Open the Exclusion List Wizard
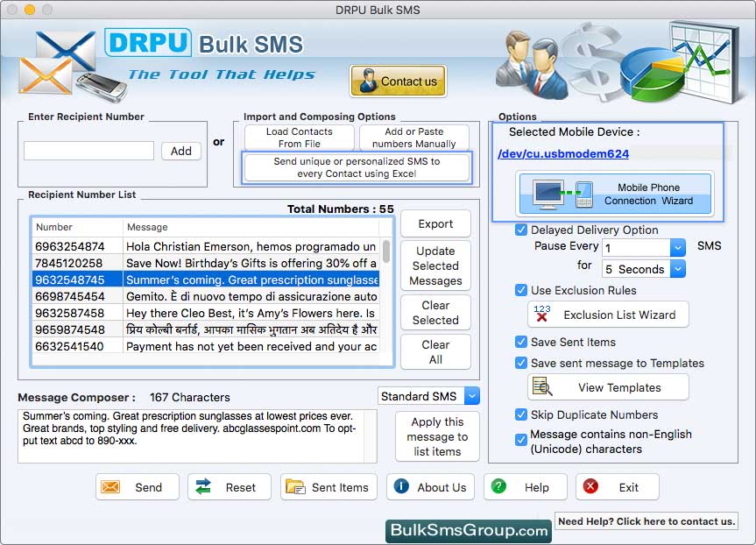This screenshot has width=756, height=545. [x=608, y=315]
